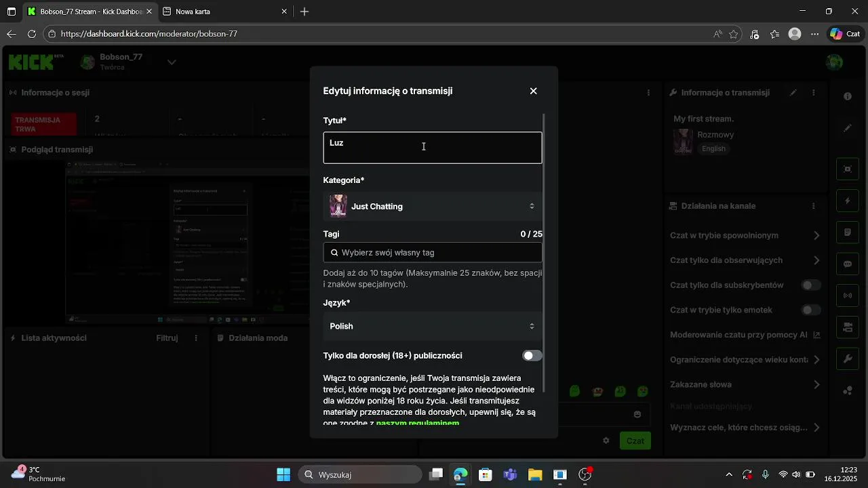The image size is (868, 488).
Task: Click the green Czat send button
Action: point(635,441)
